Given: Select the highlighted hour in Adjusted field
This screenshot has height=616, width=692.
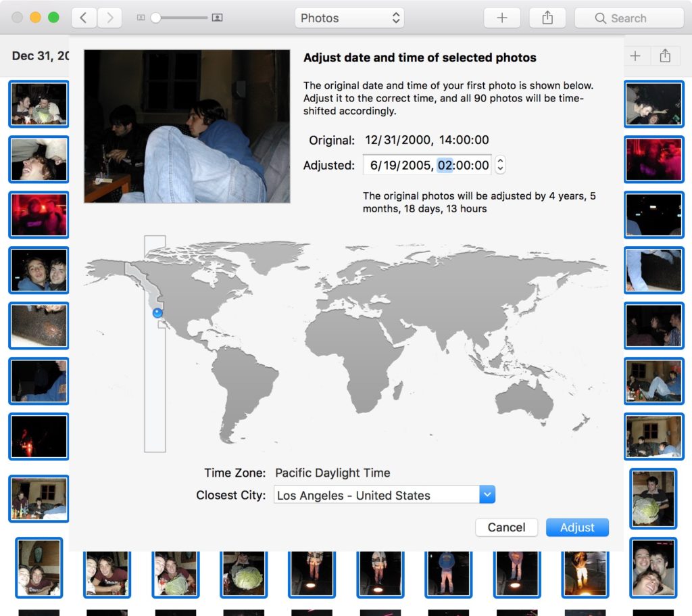Looking at the screenshot, I should coord(445,165).
